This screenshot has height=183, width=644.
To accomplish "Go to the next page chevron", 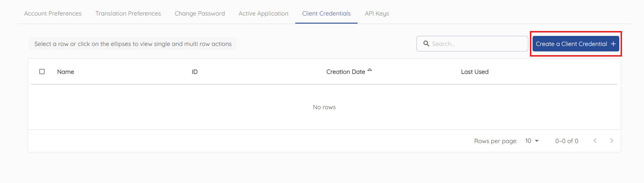I will click(x=612, y=140).
